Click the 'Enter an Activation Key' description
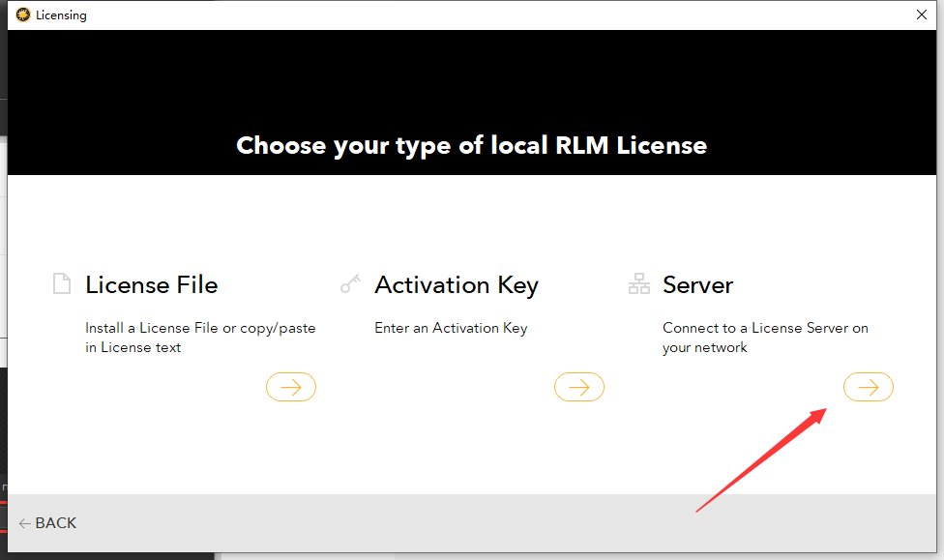944x560 pixels. click(x=451, y=328)
